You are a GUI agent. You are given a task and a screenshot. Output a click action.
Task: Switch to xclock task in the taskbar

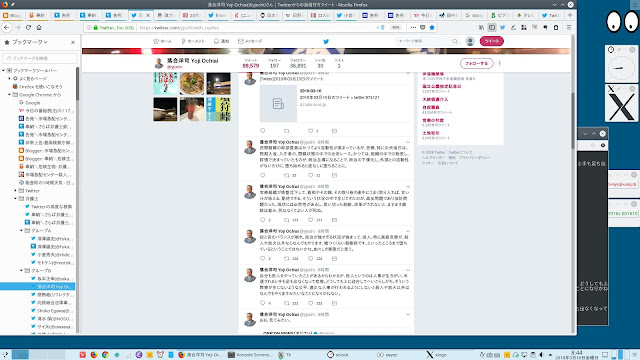(338, 355)
